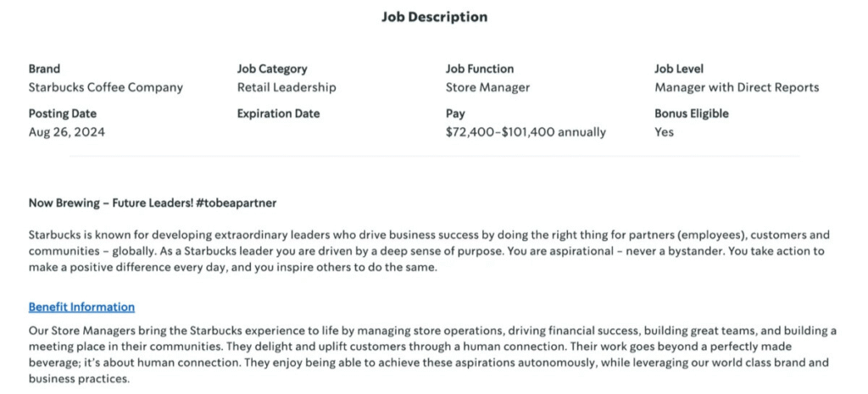Click the Job Level label
The height and width of the screenshot is (394, 868).
[x=679, y=69]
